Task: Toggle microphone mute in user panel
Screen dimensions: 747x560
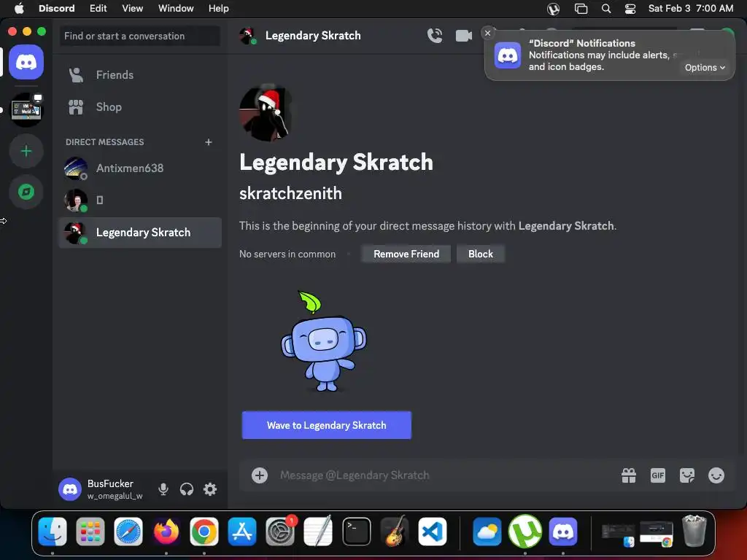Action: (x=163, y=489)
